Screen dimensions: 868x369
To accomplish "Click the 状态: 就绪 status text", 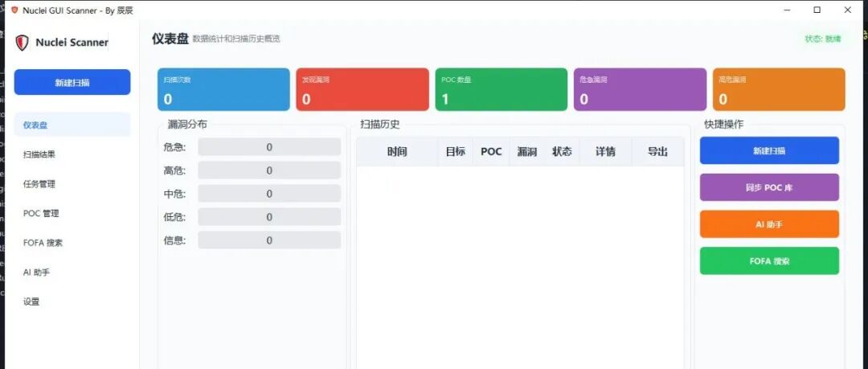I will 823,39.
